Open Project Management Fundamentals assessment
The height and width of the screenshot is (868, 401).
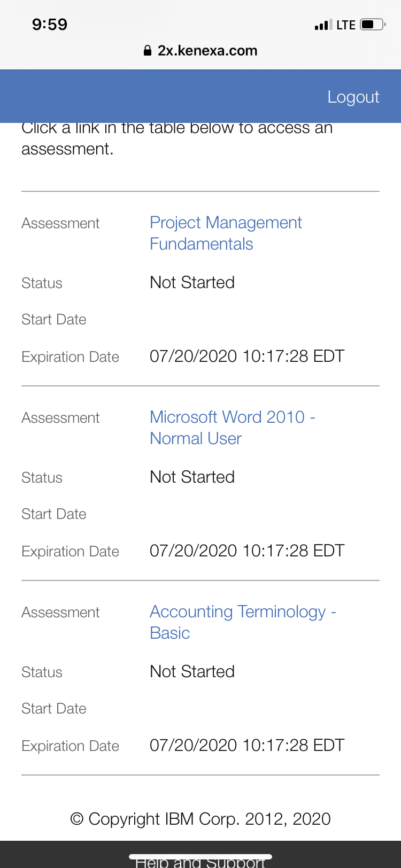click(226, 233)
